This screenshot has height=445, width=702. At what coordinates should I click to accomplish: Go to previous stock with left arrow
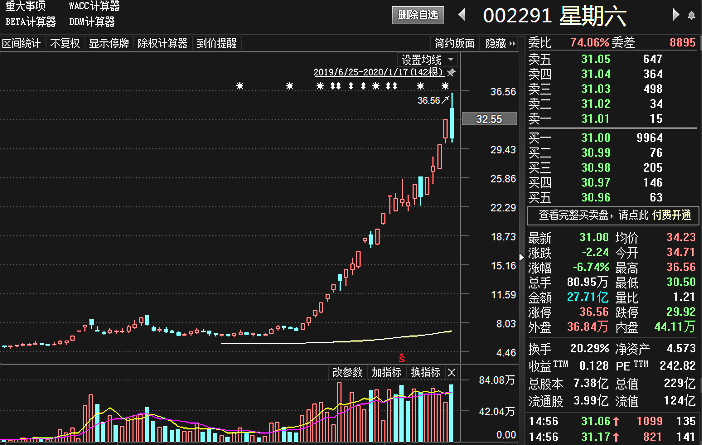tap(462, 15)
